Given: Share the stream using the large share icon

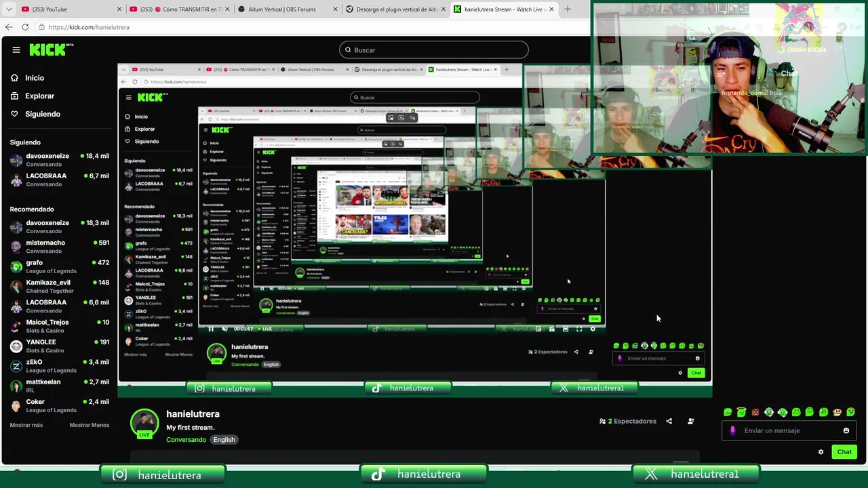Looking at the screenshot, I should pyautogui.click(x=669, y=421).
